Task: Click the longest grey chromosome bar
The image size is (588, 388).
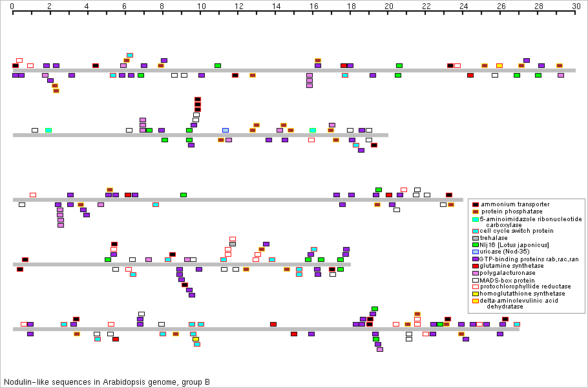Action: [295, 70]
